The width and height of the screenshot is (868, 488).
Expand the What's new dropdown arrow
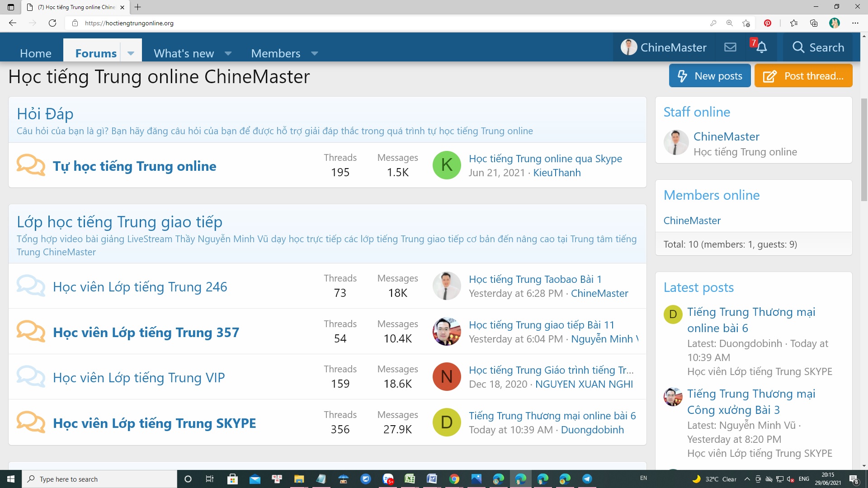[x=228, y=53]
